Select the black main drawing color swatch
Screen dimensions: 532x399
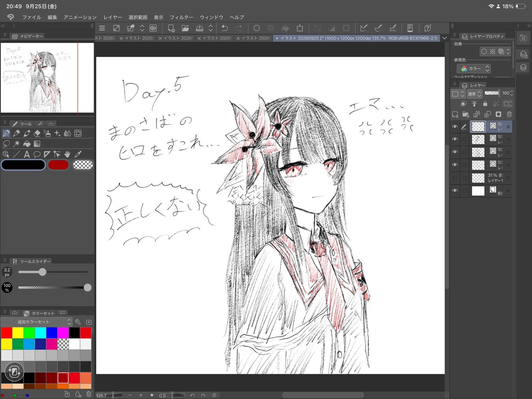tap(23, 165)
